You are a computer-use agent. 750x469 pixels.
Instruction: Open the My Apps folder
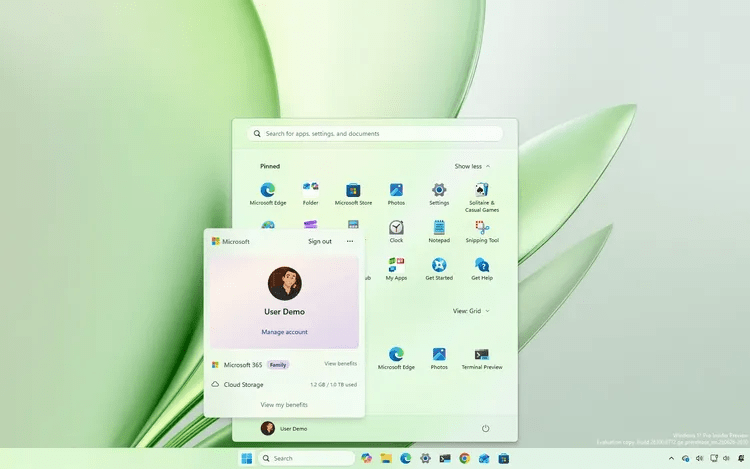coord(396,269)
